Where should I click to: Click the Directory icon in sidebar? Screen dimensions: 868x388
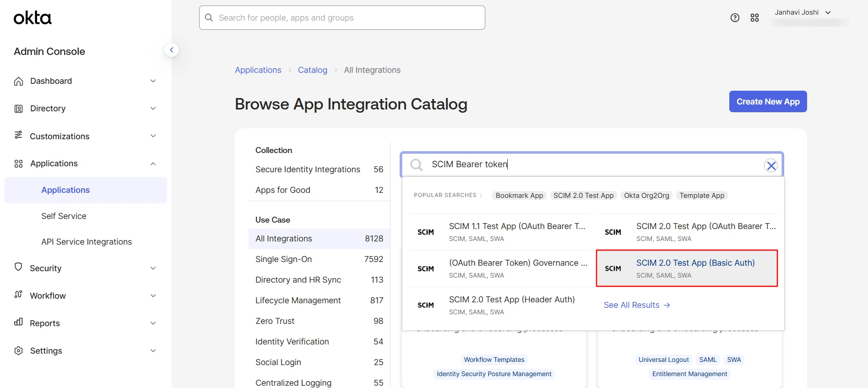[x=18, y=109]
